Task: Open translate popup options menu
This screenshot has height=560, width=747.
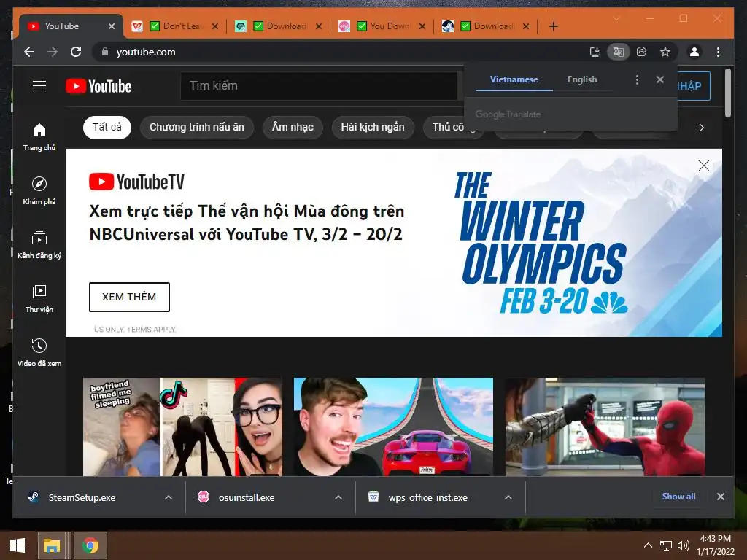Action: (x=637, y=79)
